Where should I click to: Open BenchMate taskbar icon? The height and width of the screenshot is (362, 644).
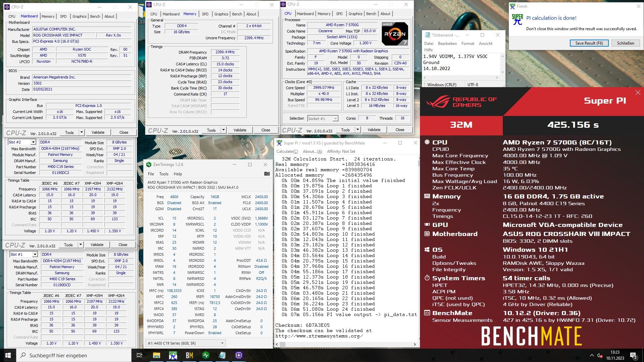point(189,355)
